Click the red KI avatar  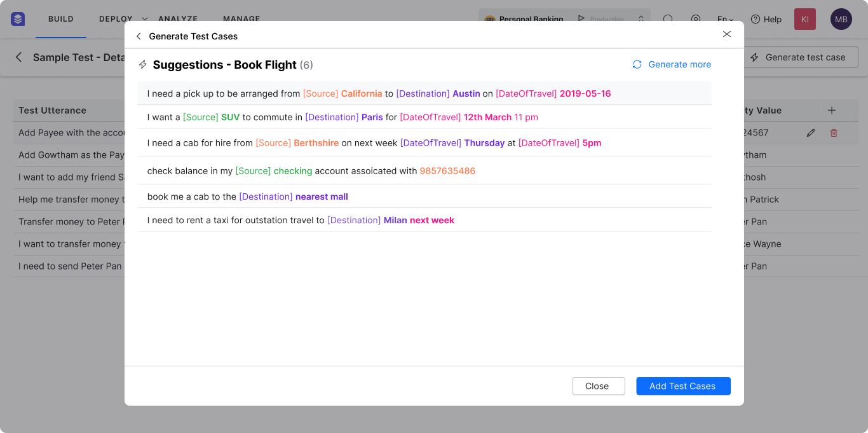(804, 19)
